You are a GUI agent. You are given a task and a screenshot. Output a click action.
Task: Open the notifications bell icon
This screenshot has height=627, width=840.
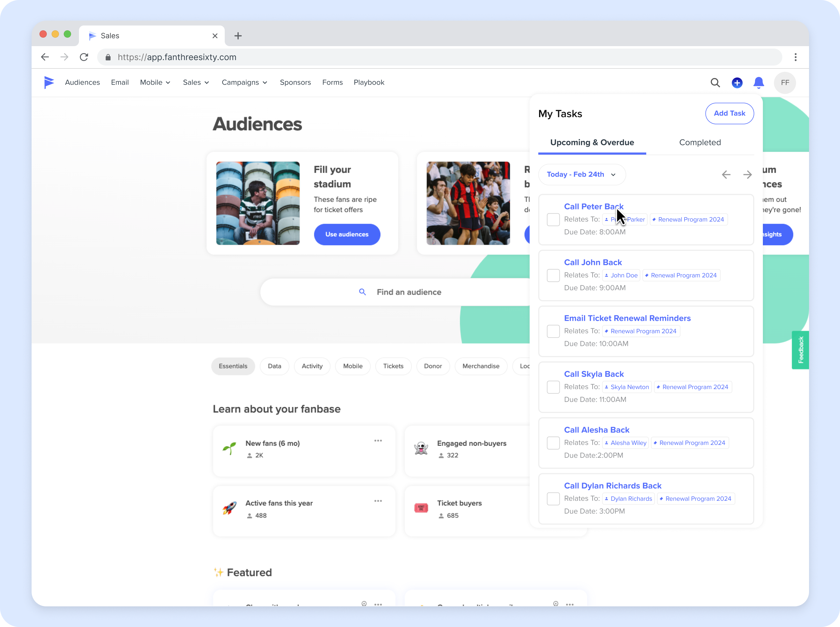coord(758,83)
